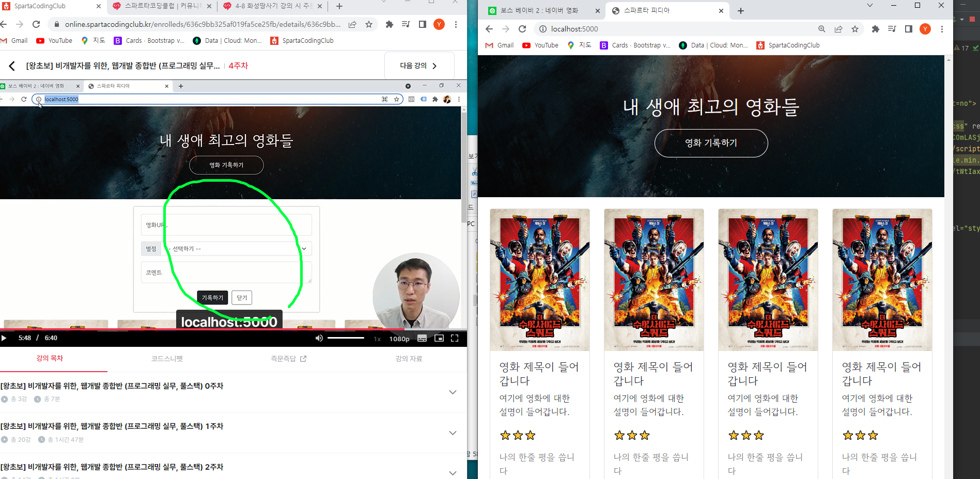Adjust the video volume slider

(x=346, y=338)
